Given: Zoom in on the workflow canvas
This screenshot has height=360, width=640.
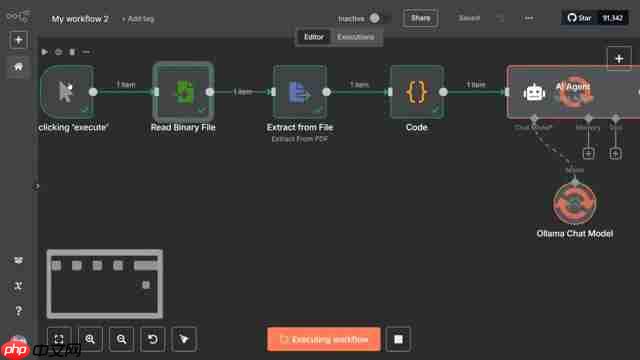Looking at the screenshot, I should point(90,339).
